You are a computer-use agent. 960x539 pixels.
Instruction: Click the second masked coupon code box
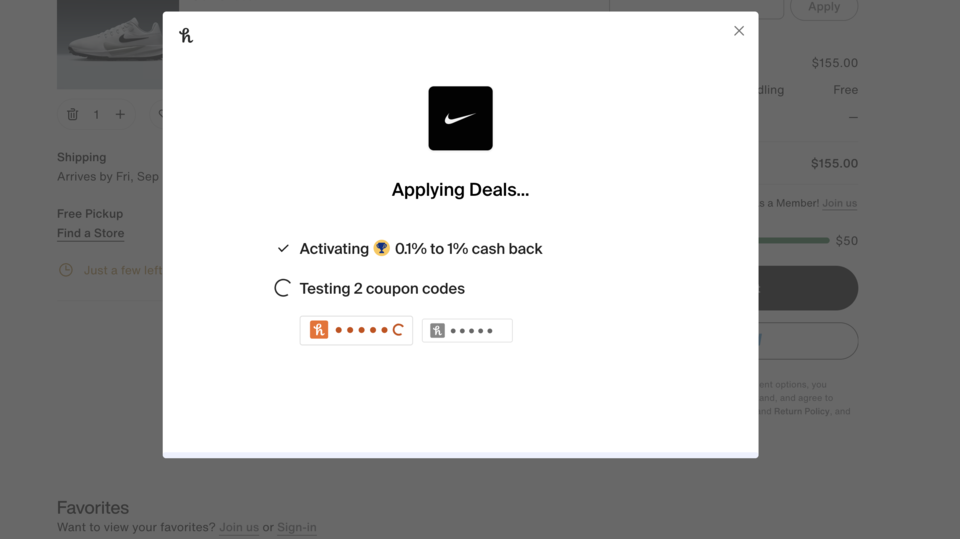click(x=467, y=330)
